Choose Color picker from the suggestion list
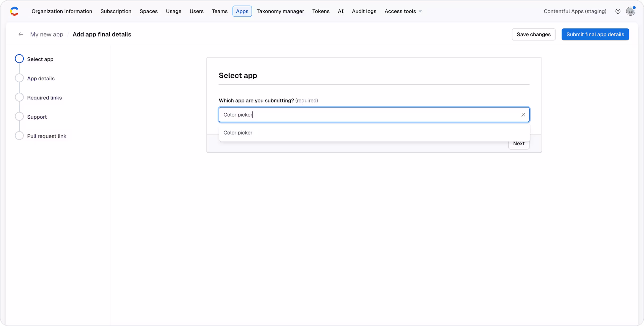The image size is (644, 326). click(x=374, y=133)
